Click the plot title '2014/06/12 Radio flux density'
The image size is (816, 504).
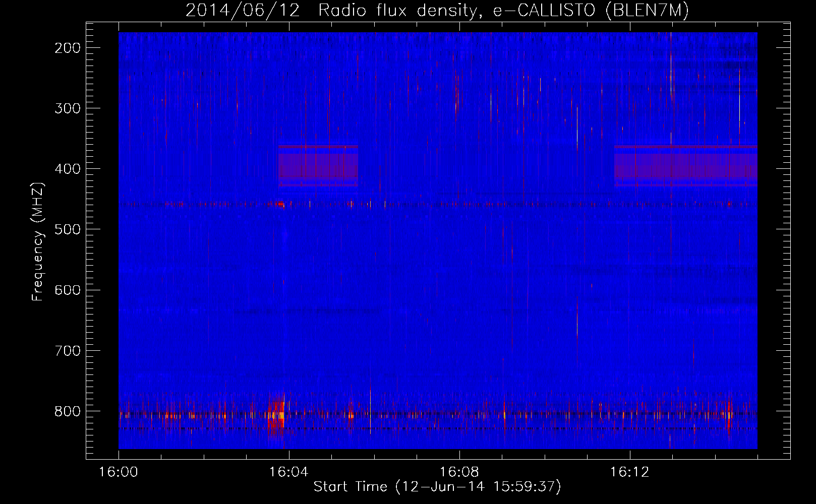(x=437, y=10)
